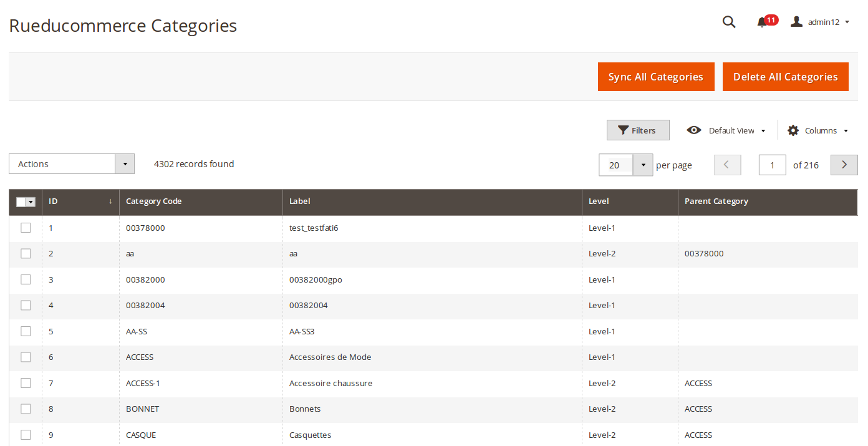Sort by the Level column header
The image size is (868, 446).
[630, 201]
